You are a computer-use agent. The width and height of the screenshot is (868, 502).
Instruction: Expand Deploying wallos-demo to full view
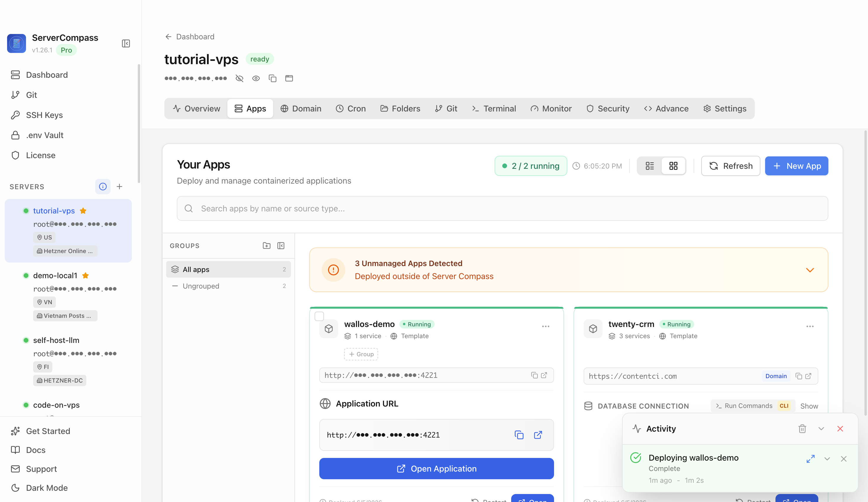tap(810, 459)
